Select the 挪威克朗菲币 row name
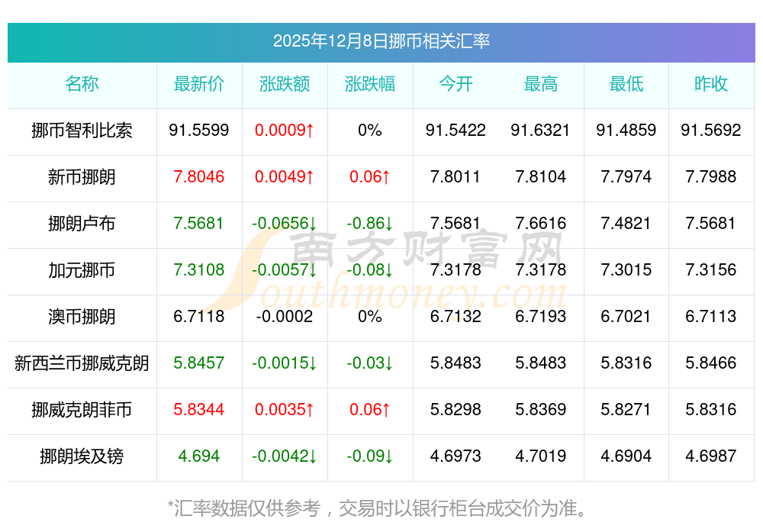763x532 pixels. (82, 410)
